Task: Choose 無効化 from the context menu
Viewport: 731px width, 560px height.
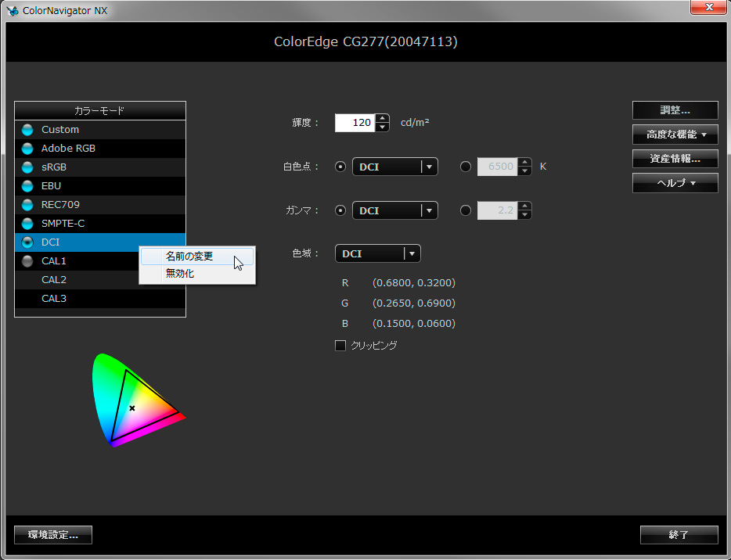Action: tap(197, 274)
